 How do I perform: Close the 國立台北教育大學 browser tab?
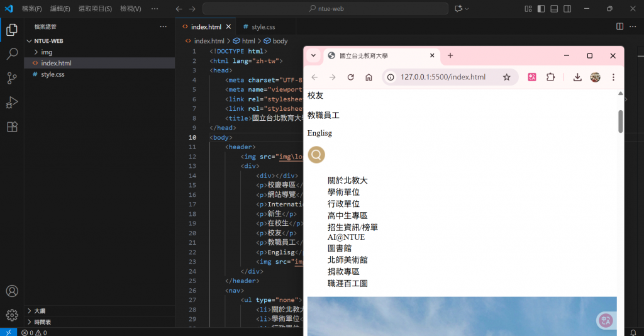pos(432,55)
